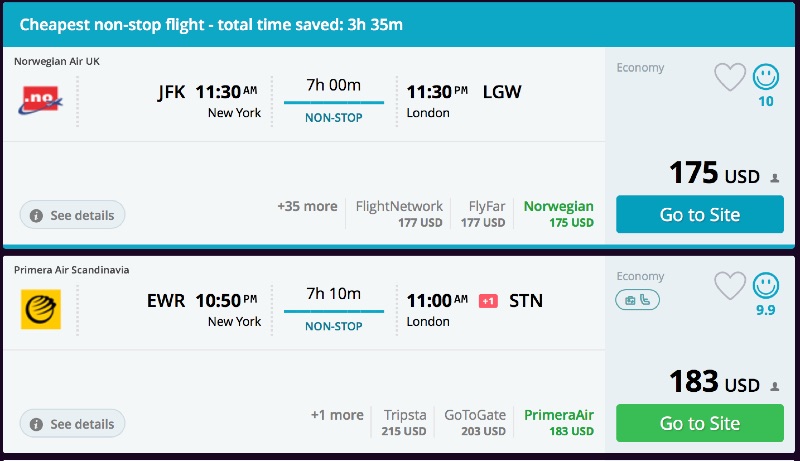Click the person icon beside 183 USD
The width and height of the screenshot is (800, 461).
(775, 387)
